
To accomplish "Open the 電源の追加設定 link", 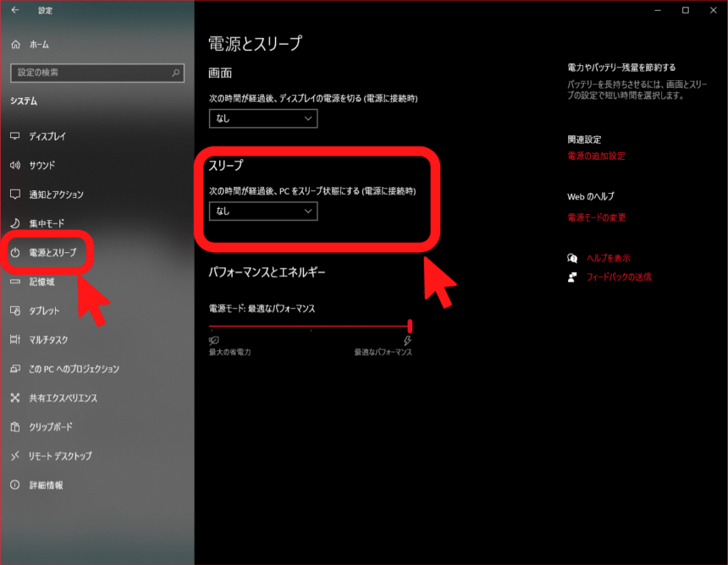I will (x=596, y=156).
